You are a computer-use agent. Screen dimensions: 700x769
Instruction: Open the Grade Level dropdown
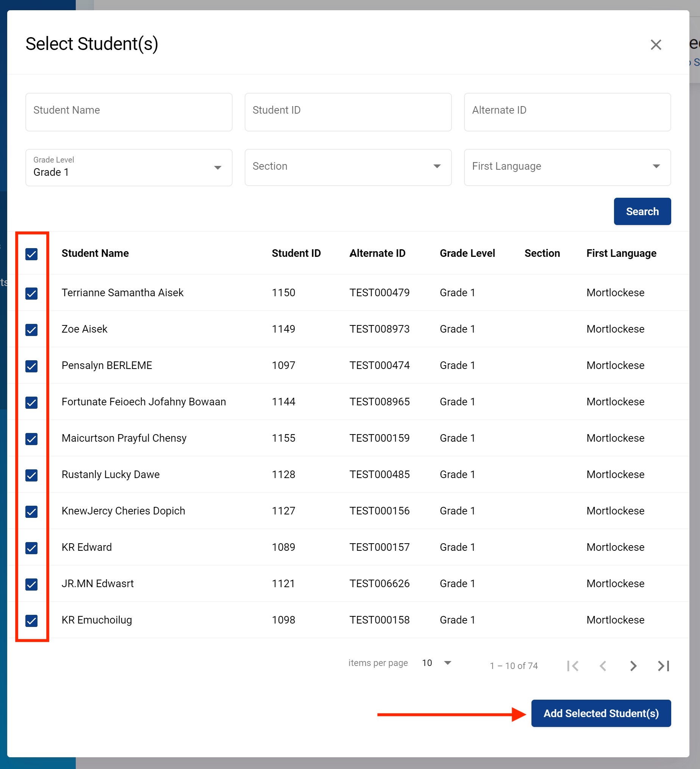click(128, 167)
